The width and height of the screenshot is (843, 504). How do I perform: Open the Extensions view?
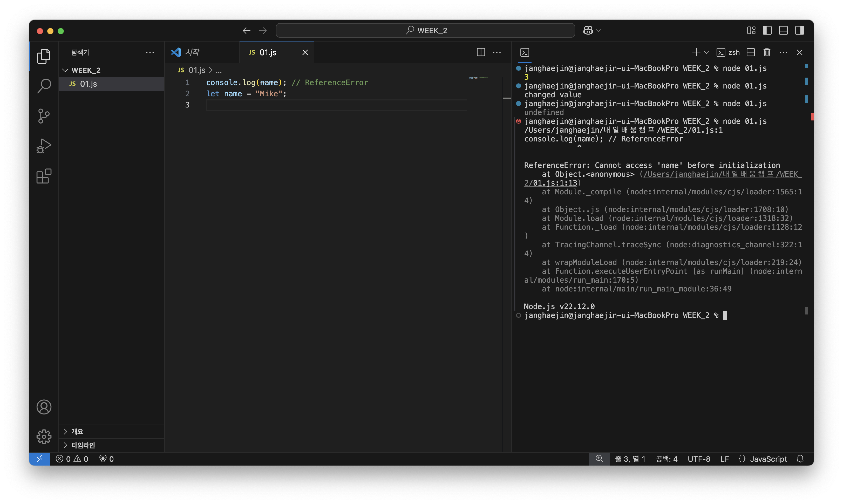44,176
